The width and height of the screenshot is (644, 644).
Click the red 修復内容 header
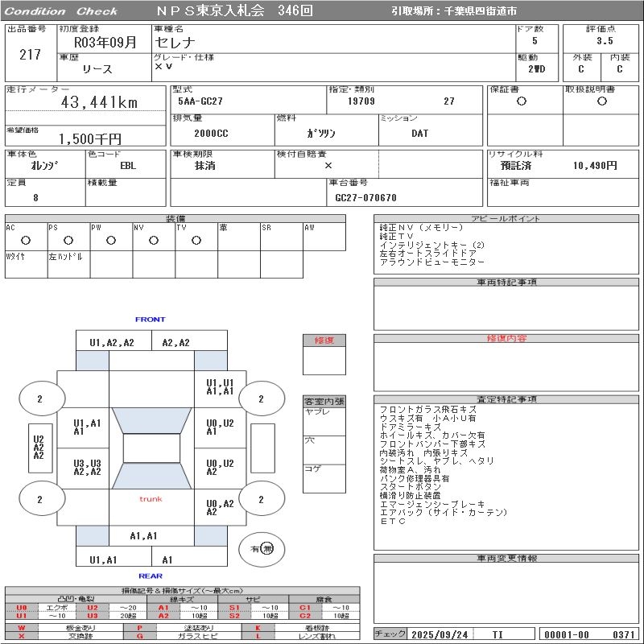click(x=506, y=338)
